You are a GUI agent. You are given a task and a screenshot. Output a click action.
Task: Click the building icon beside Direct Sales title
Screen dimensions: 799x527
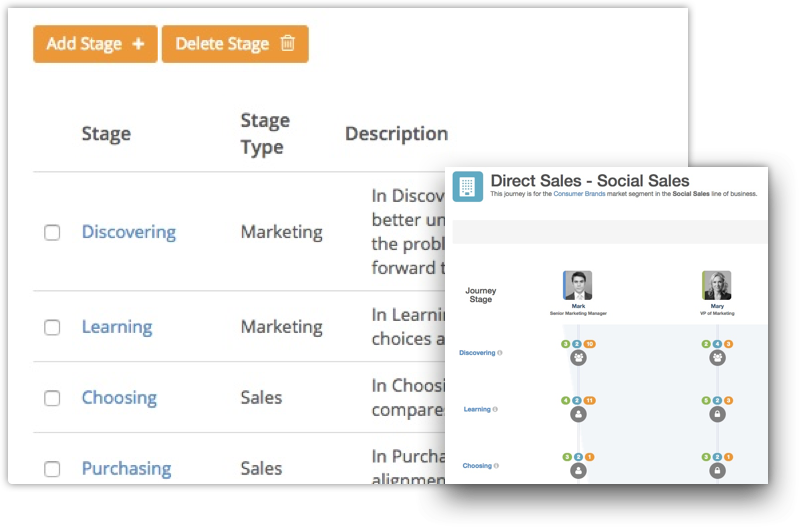[468, 187]
